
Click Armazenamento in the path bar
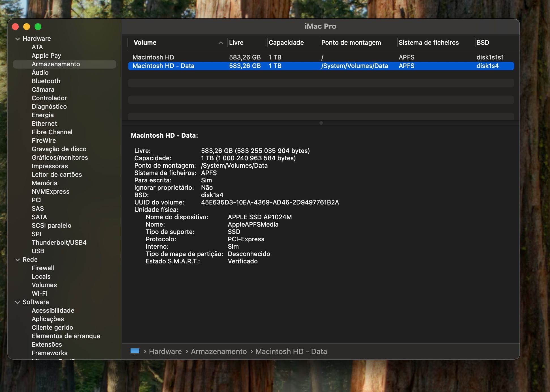point(219,351)
